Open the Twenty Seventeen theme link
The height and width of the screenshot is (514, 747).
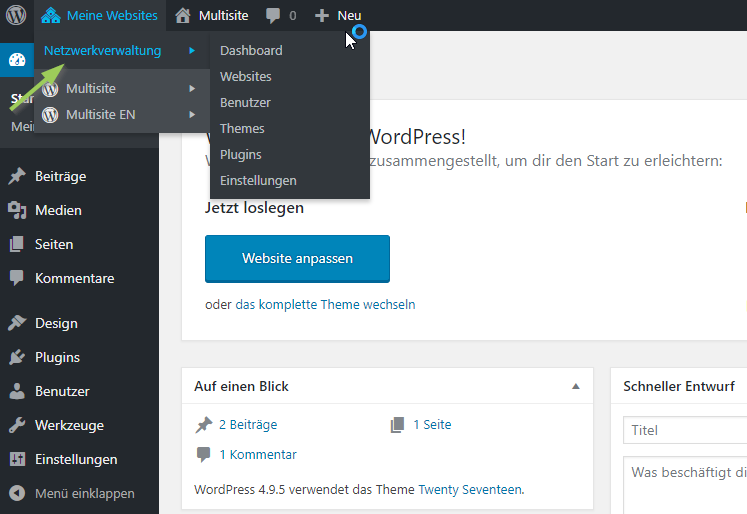coord(470,489)
